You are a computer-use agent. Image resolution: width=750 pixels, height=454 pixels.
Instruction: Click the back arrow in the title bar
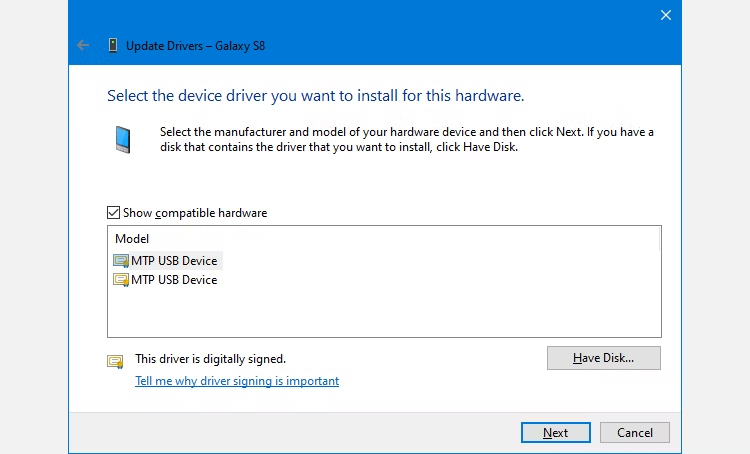click(83, 45)
